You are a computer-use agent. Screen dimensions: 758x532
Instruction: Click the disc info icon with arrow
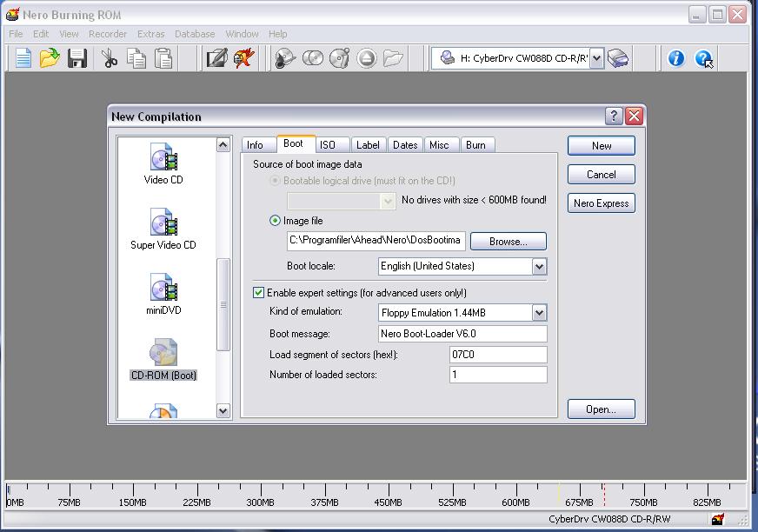click(285, 59)
